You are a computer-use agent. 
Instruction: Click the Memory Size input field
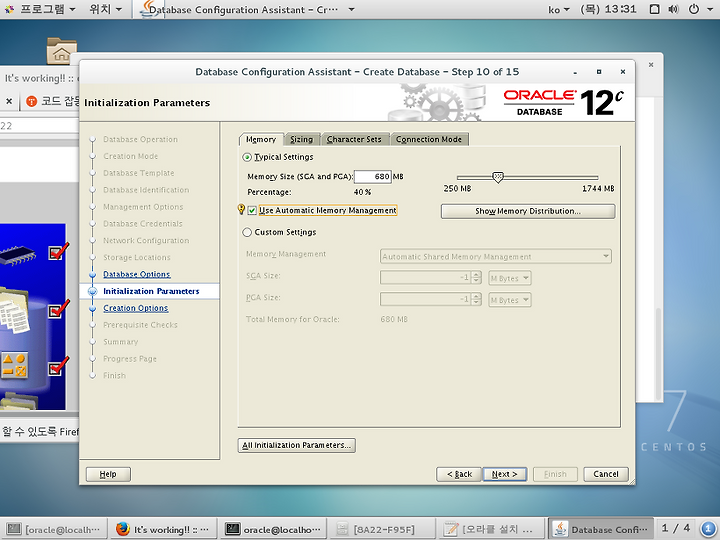coord(372,176)
